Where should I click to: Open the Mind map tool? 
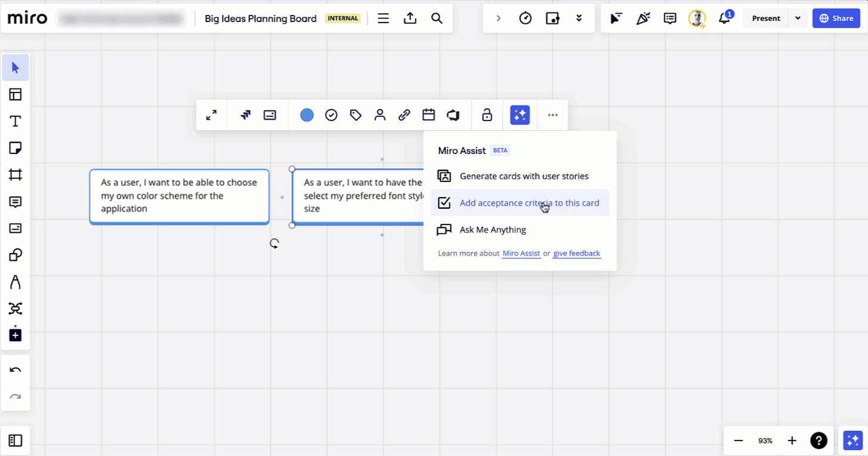click(16, 309)
